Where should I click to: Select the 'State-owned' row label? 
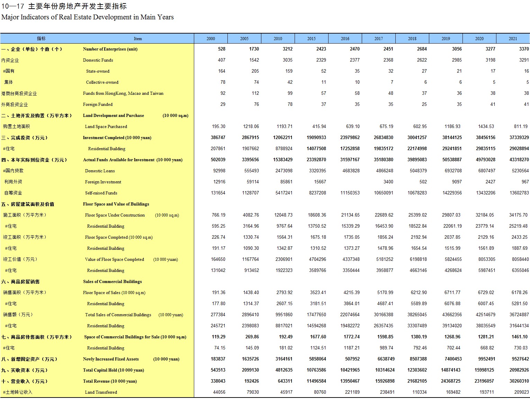tap(98, 71)
